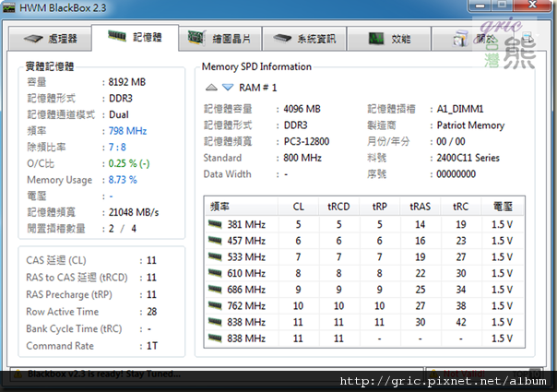This screenshot has height=392, width=557.
Task: Click RAM icon in the 533 MHz row
Action: (215, 256)
